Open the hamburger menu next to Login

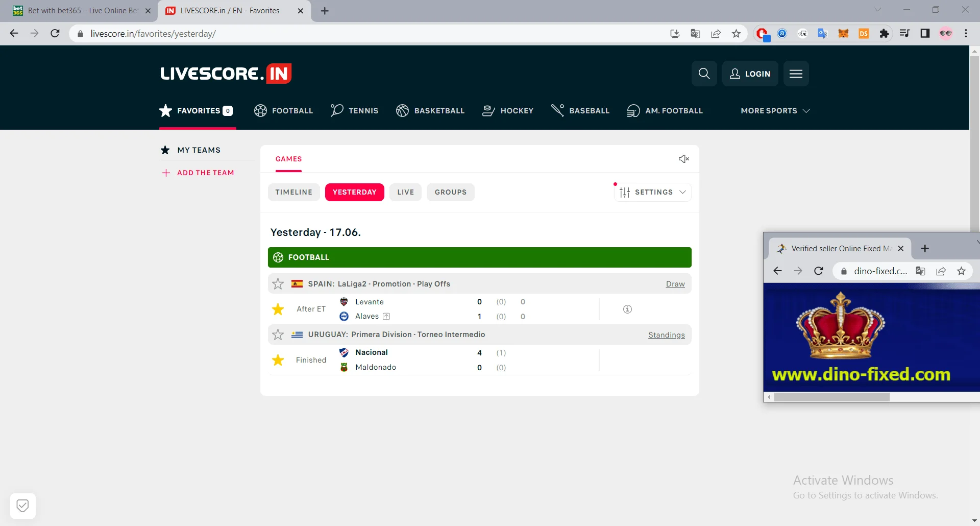click(x=796, y=74)
